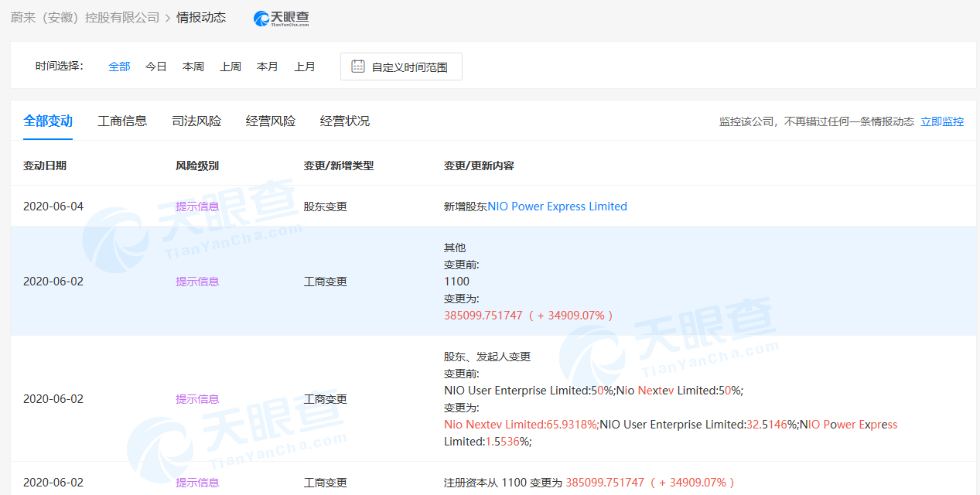This screenshot has height=495, width=980.
Task: Click 提示信息 in 股东变更 row
Action: 197,207
